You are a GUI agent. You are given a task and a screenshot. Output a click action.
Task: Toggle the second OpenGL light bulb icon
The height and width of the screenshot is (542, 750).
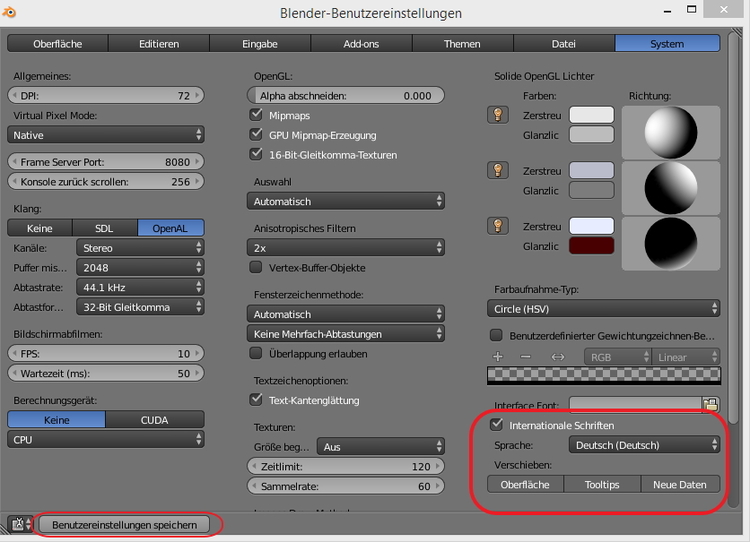point(497,170)
